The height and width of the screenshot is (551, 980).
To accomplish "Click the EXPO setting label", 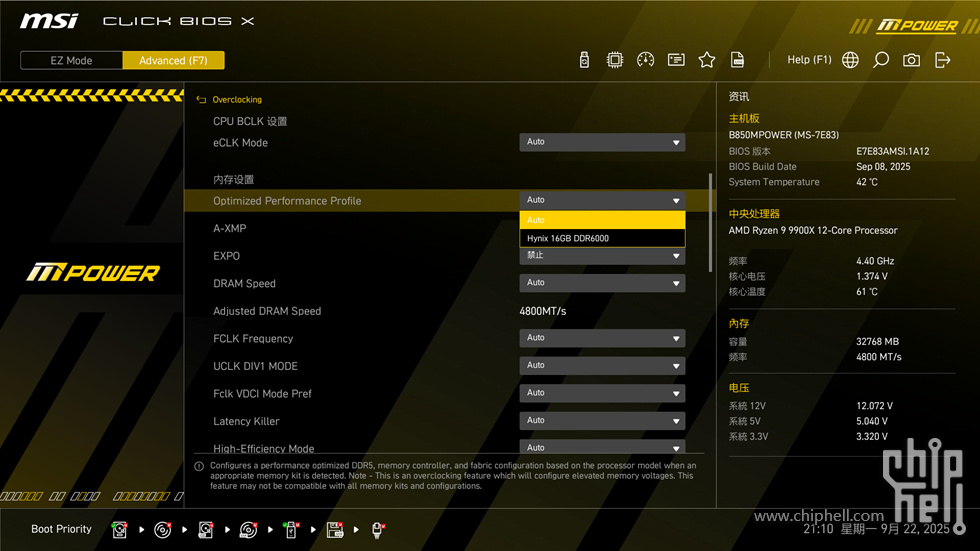I will 226,256.
